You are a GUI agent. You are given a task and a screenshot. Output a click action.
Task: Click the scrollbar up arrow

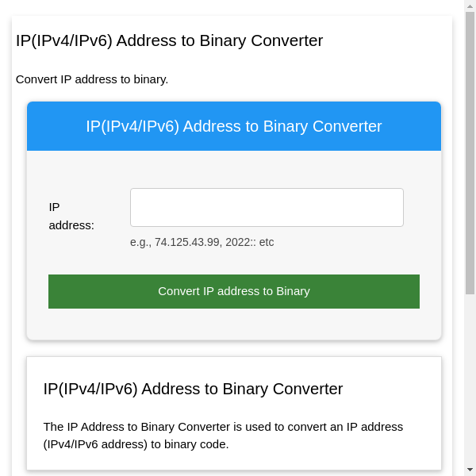click(x=470, y=6)
